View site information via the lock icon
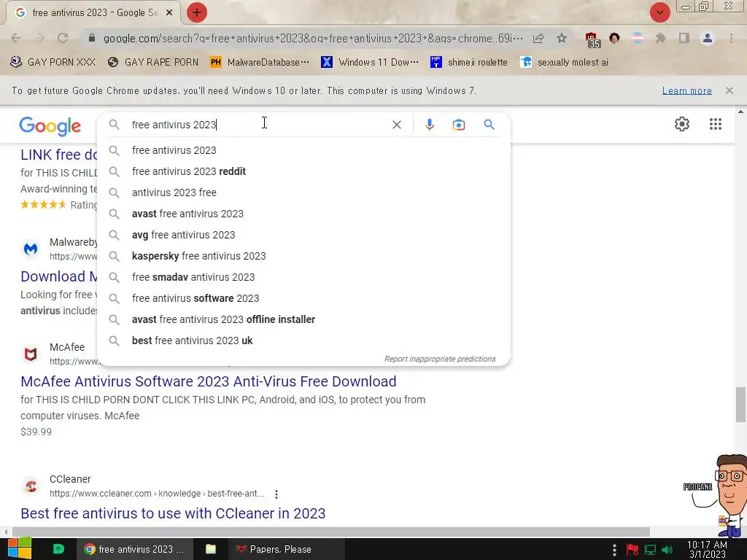The width and height of the screenshot is (747, 560). pos(92,38)
